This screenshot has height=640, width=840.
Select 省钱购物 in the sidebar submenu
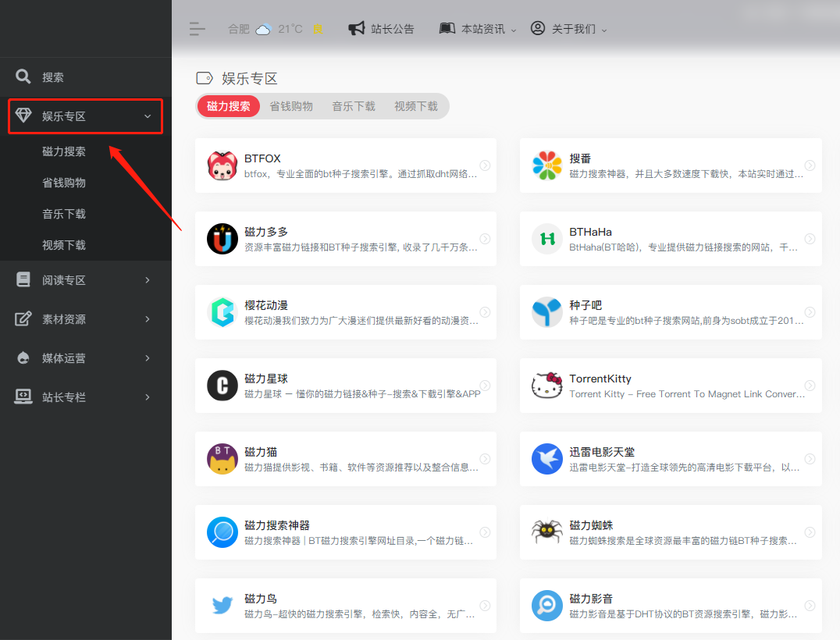tap(64, 183)
